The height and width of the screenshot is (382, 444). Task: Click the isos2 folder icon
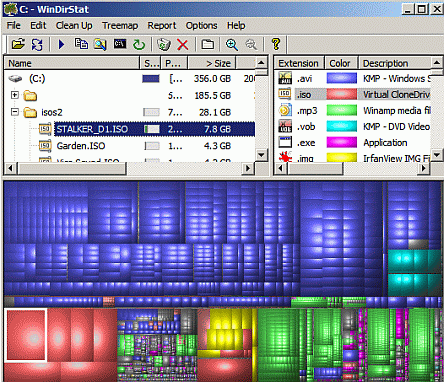click(x=30, y=112)
